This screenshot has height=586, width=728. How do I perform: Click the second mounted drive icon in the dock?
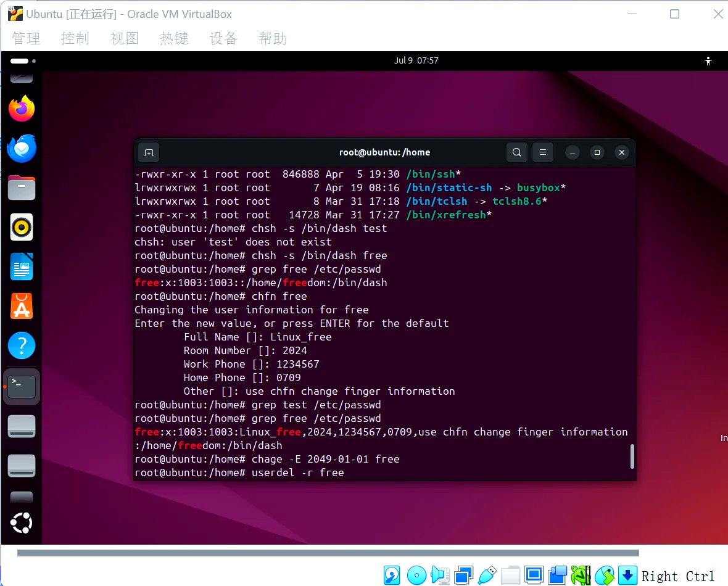click(x=22, y=465)
